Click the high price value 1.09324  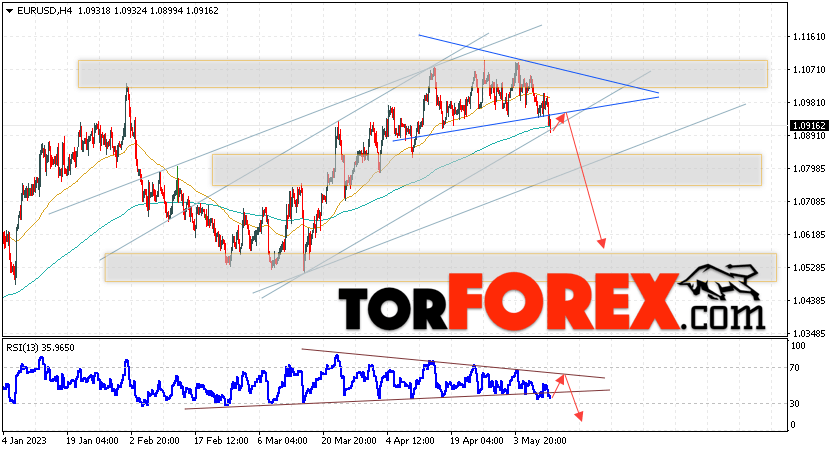pos(130,11)
